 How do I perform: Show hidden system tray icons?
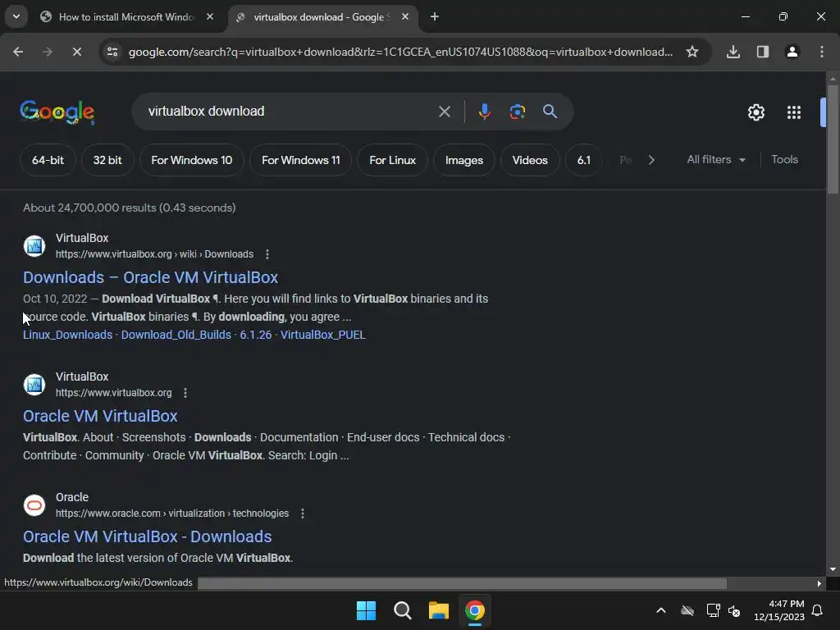point(661,610)
